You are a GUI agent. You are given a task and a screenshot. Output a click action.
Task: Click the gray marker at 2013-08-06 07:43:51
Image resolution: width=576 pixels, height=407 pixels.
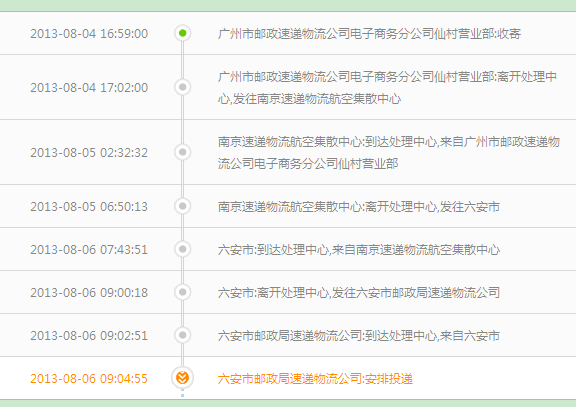(183, 249)
